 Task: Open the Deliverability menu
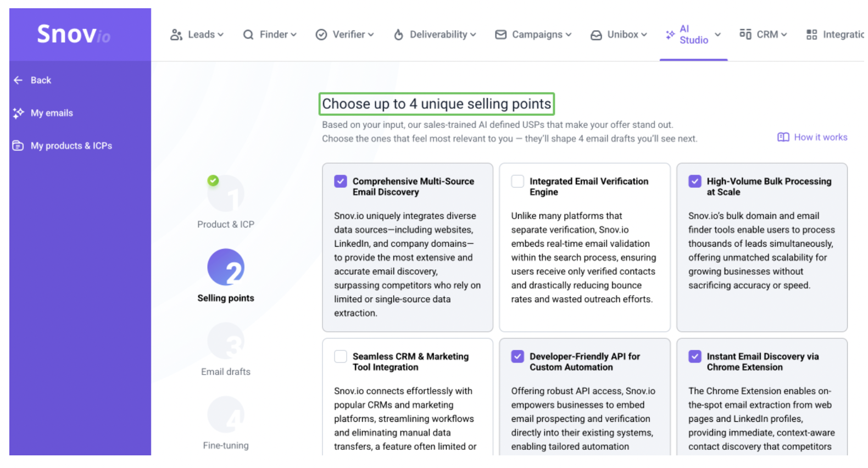435,35
